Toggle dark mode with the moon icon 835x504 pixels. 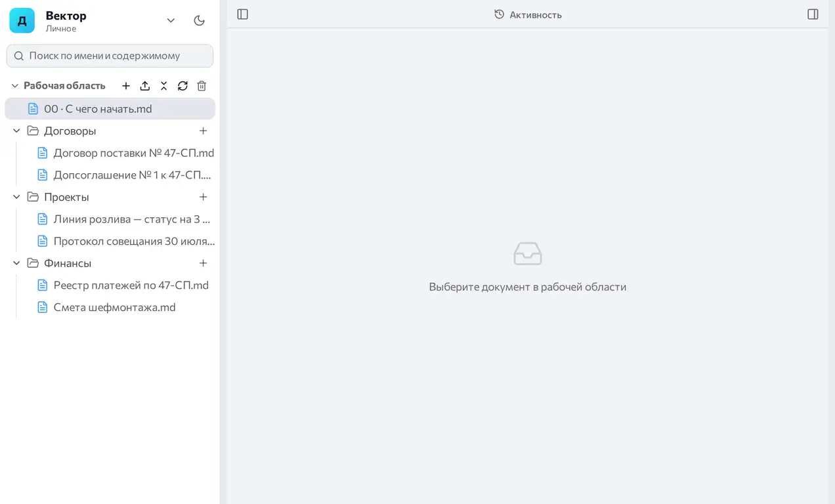coord(200,20)
